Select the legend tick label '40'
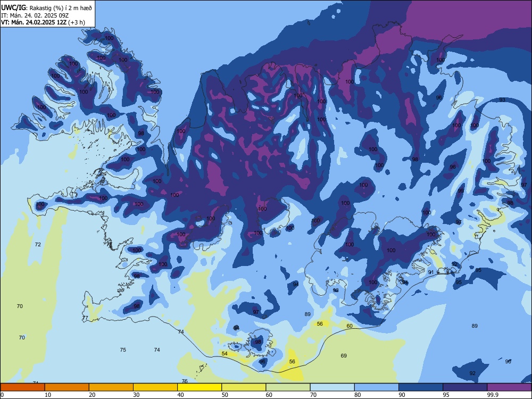532x399 pixels. pos(181,395)
